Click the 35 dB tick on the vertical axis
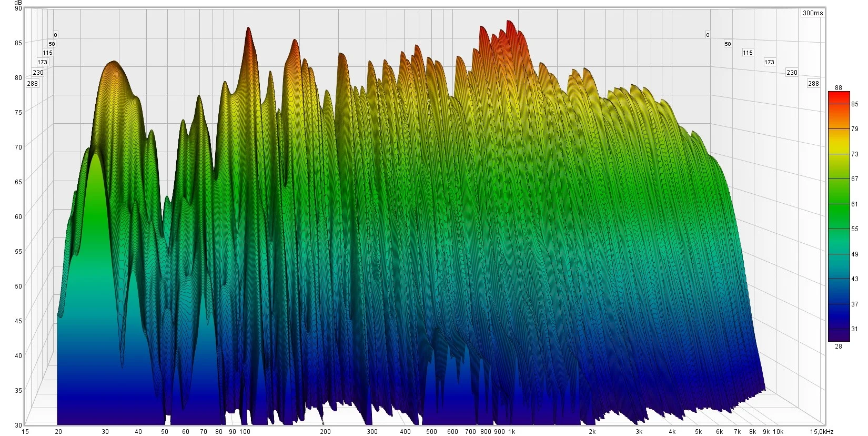This screenshot has height=436, width=868. click(19, 390)
